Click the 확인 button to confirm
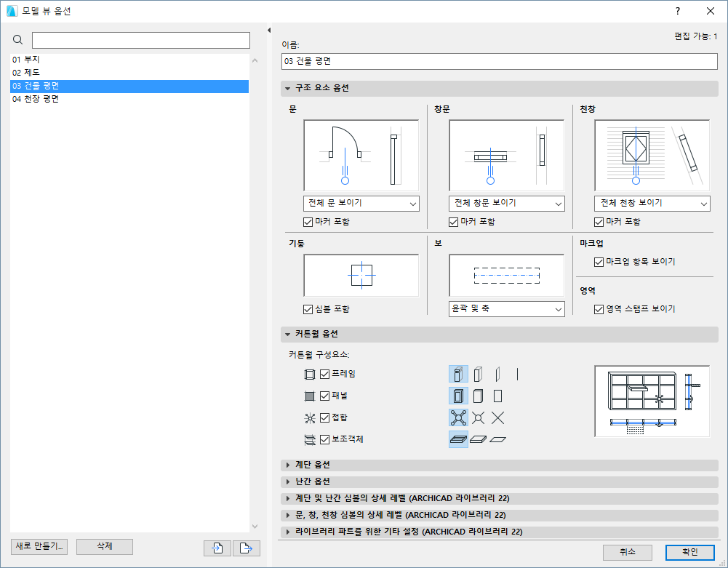This screenshot has height=568, width=728. [689, 552]
